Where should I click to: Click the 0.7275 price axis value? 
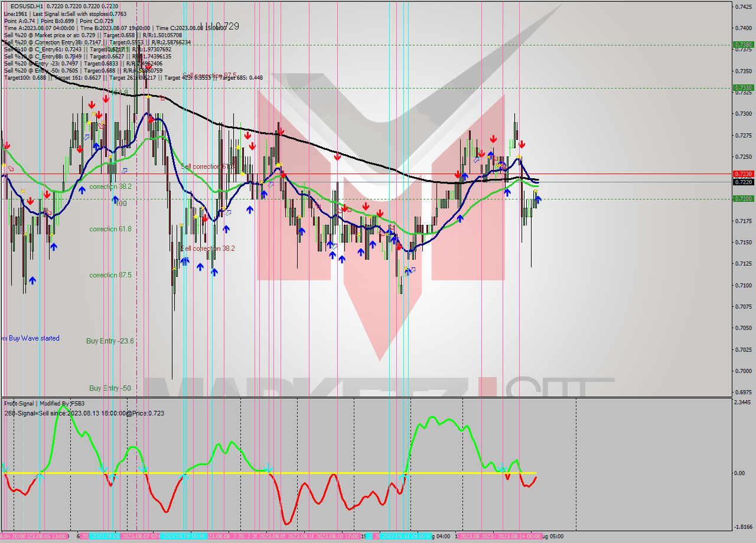[743, 135]
